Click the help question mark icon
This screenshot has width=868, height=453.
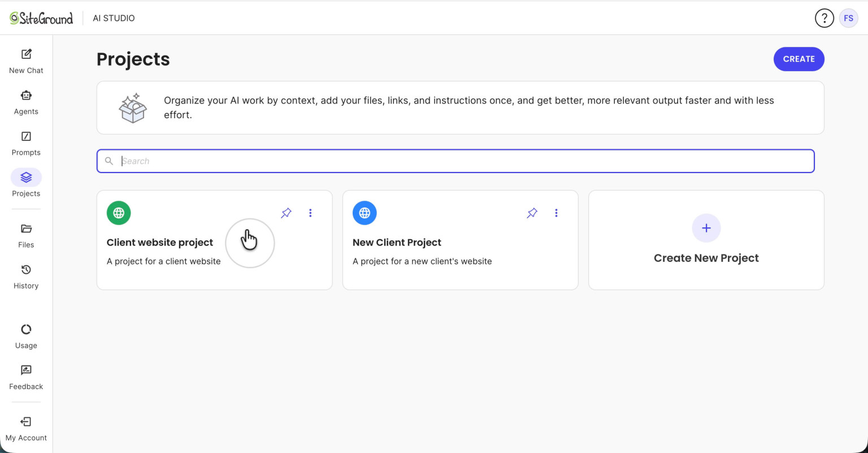(x=824, y=18)
